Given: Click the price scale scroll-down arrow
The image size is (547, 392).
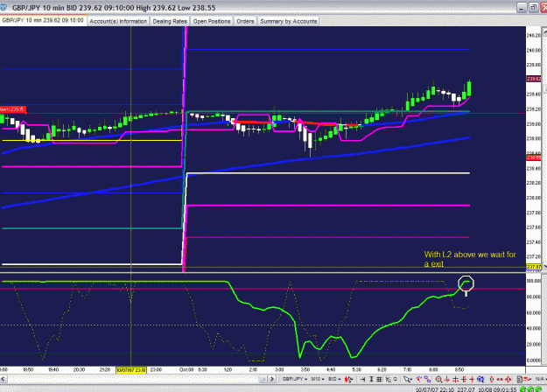Looking at the screenshot, I should coord(543,267).
